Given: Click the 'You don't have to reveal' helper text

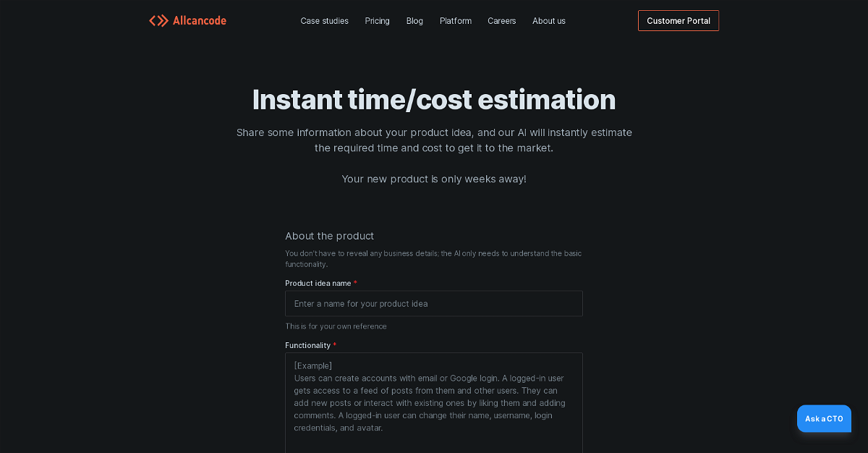Looking at the screenshot, I should pyautogui.click(x=433, y=258).
